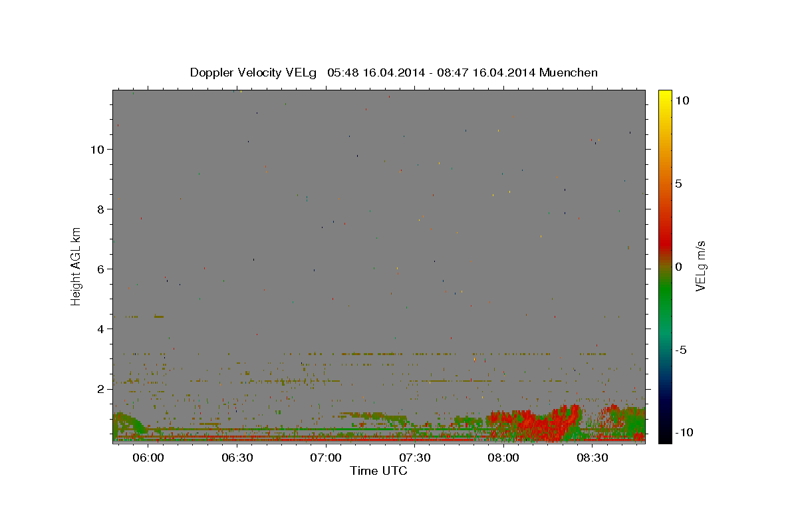Click the colorbar tick label '0'

click(x=678, y=267)
